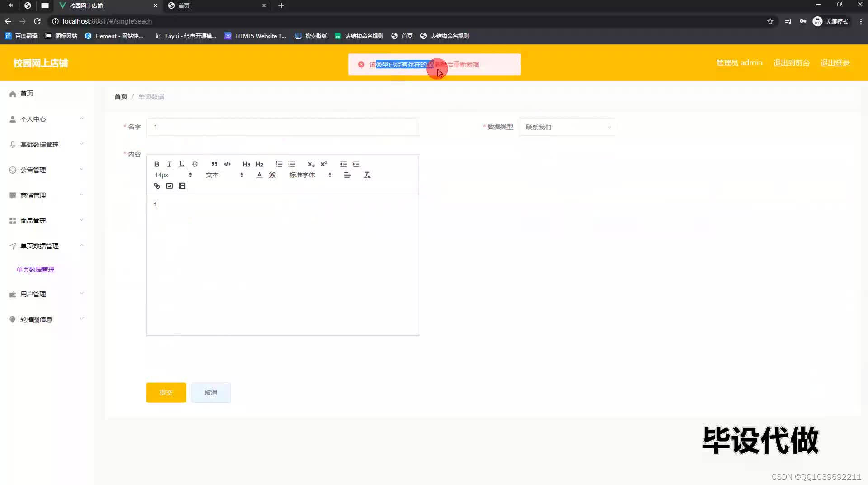Expand 公告管理 sidebar menu
This screenshot has height=485, width=868.
[47, 170]
